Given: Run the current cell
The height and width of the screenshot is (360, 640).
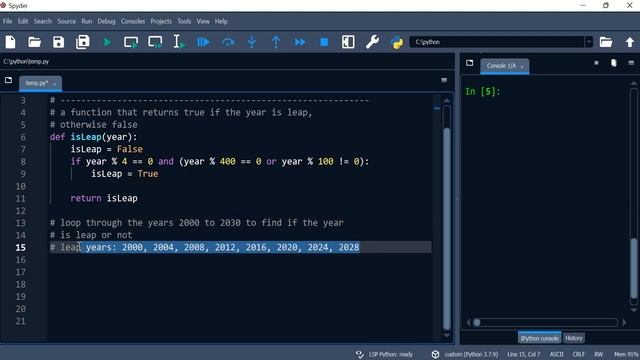Looking at the screenshot, I should (x=131, y=42).
